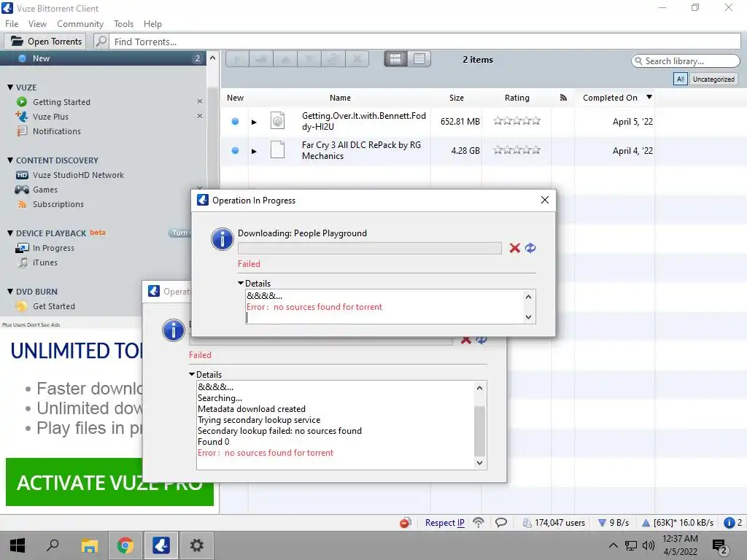Click the Completed On sort arrow
Screen dimensions: 747x560
[x=649, y=97]
